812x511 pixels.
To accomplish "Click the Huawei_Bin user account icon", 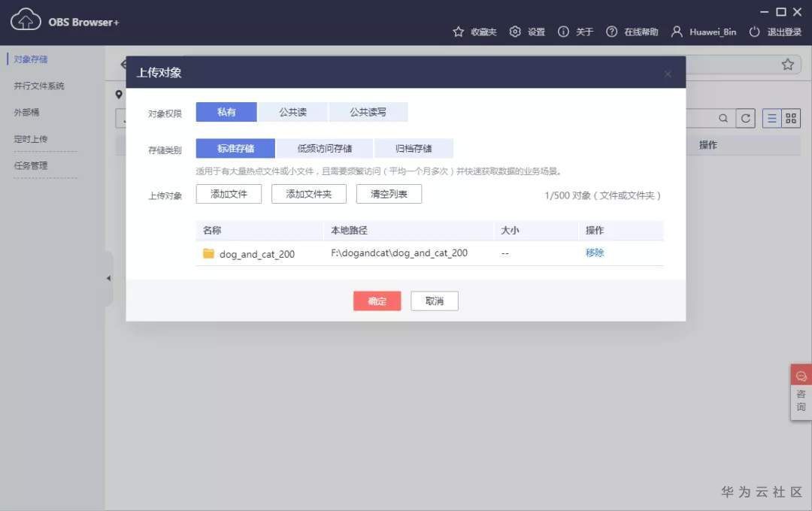I will (677, 32).
